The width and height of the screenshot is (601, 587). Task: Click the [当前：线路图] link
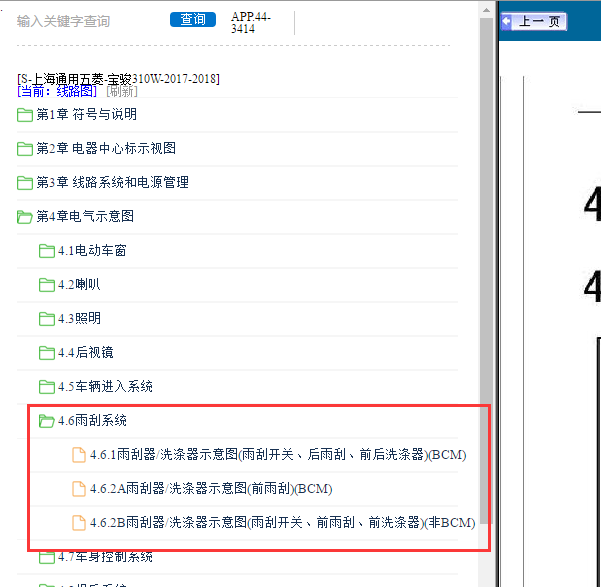[57, 91]
